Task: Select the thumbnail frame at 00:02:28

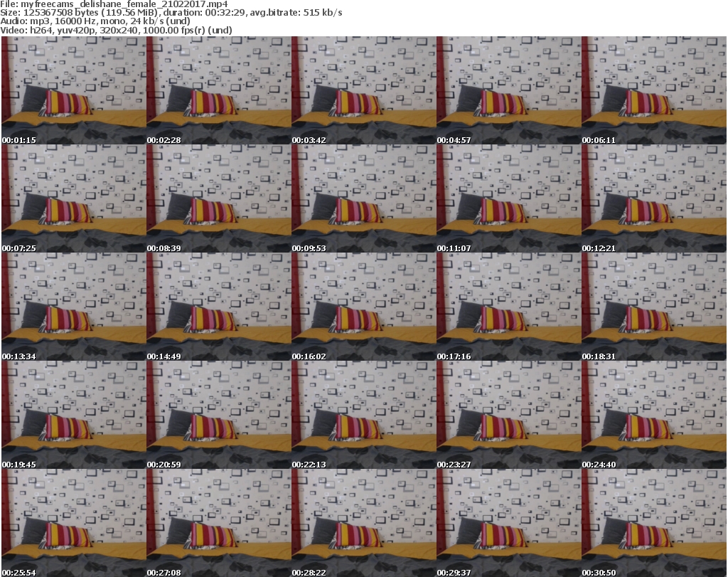Action: [219, 90]
